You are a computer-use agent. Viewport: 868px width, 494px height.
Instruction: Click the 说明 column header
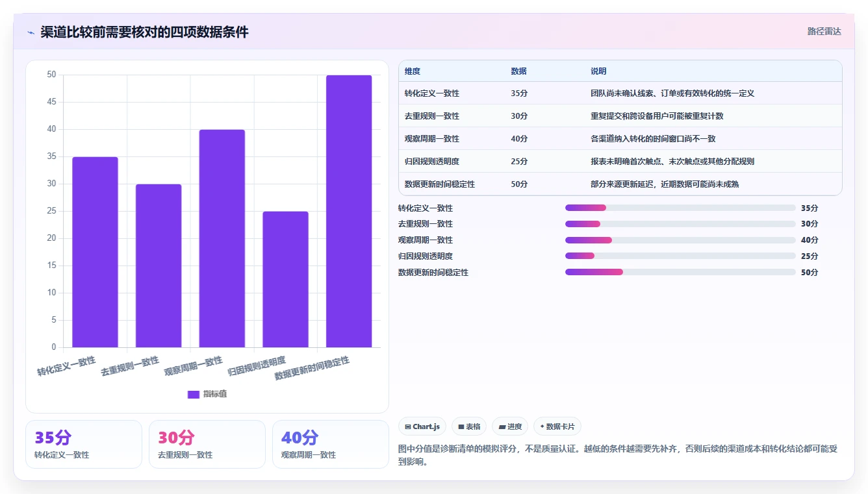598,71
